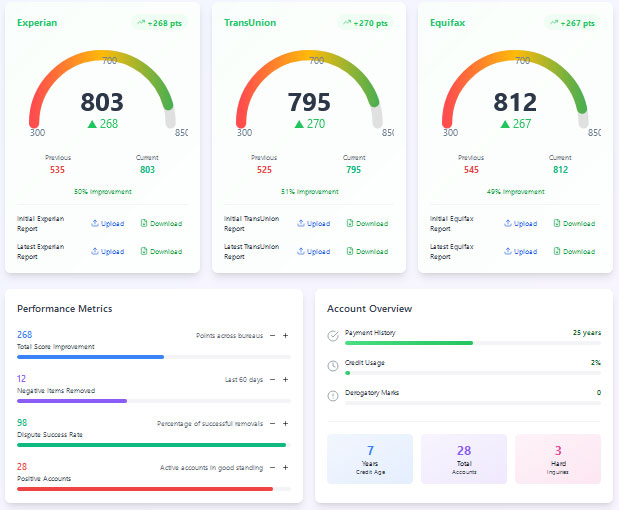The image size is (619, 510).
Task: Increase Total Score Improvement with plus
Action: (285, 336)
